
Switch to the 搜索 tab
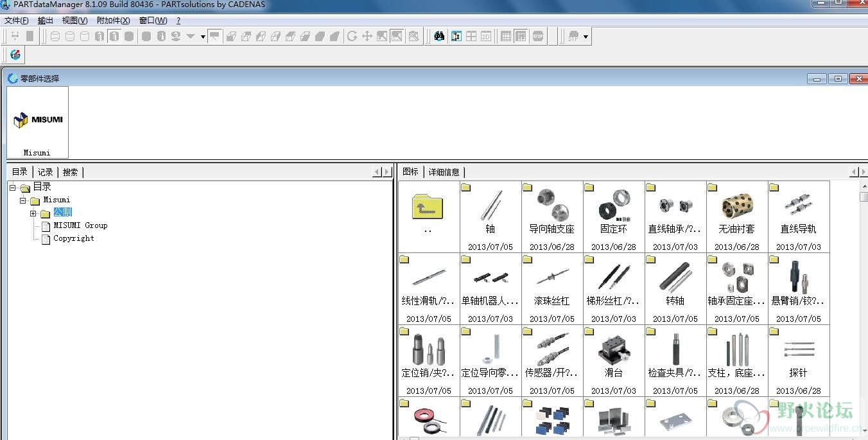pos(71,172)
